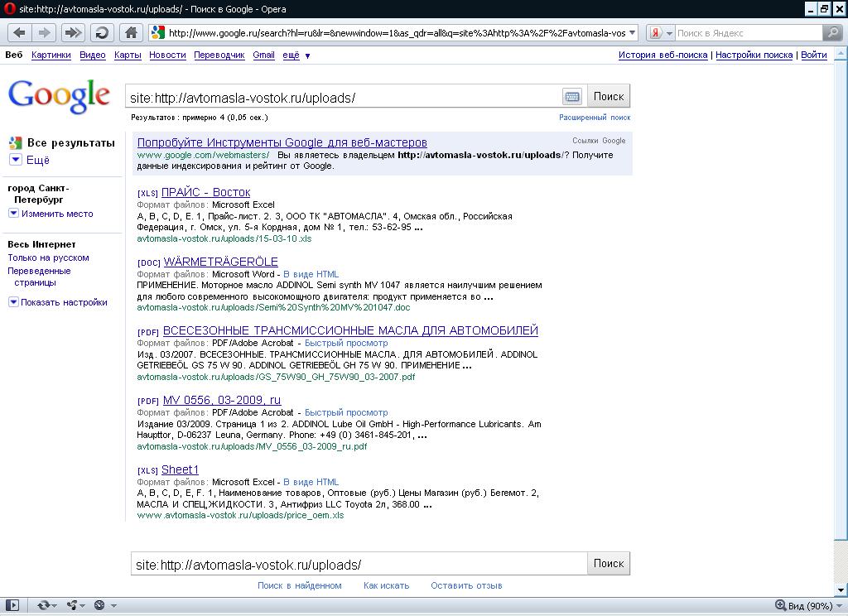Open Расширенный поиск link

[x=595, y=118]
